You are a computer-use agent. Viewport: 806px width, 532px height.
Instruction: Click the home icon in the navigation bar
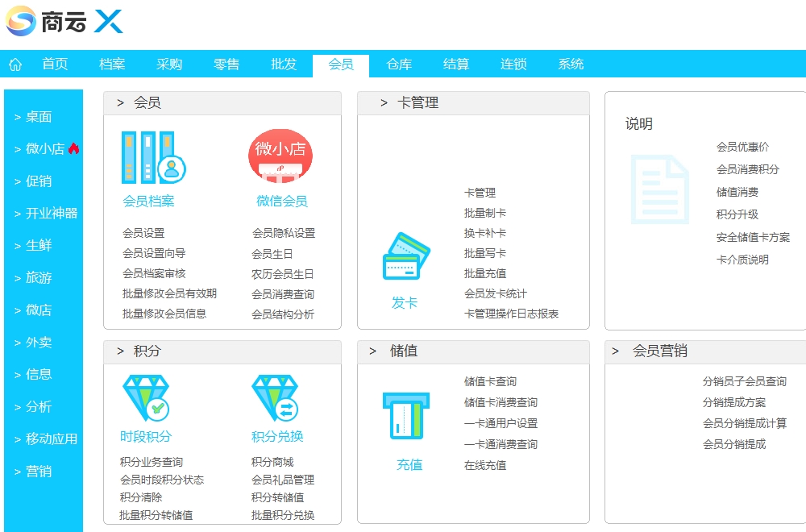(15, 64)
